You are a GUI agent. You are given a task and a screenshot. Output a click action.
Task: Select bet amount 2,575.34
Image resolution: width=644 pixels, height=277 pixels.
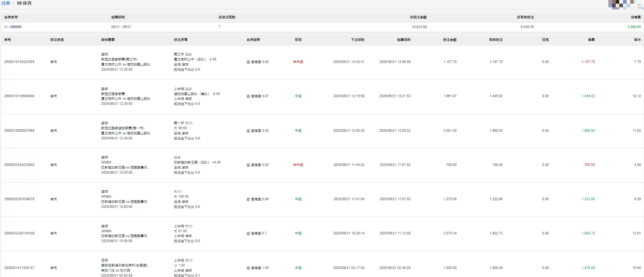[x=450, y=233]
